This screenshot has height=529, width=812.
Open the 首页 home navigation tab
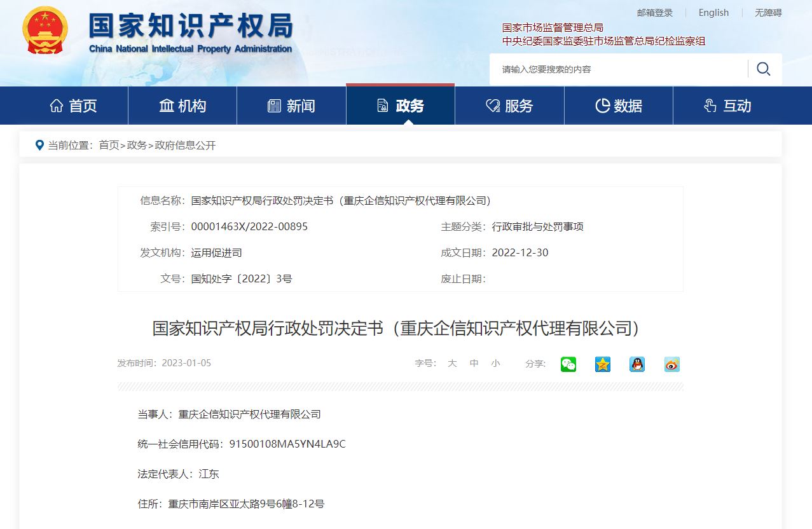[x=74, y=106]
